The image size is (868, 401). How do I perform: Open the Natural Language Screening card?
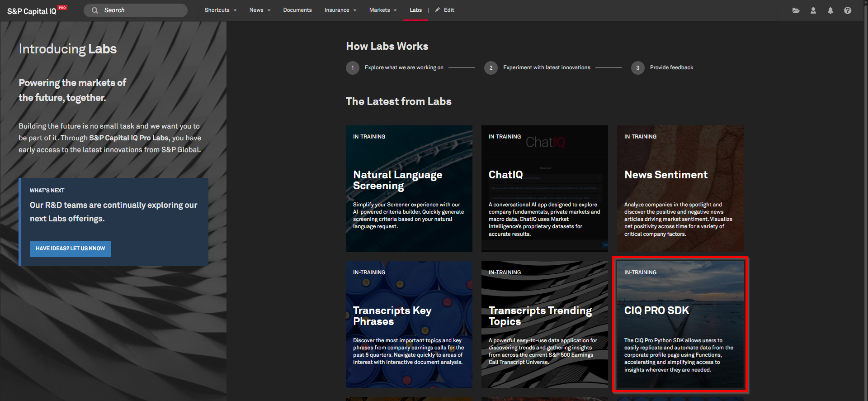(409, 189)
